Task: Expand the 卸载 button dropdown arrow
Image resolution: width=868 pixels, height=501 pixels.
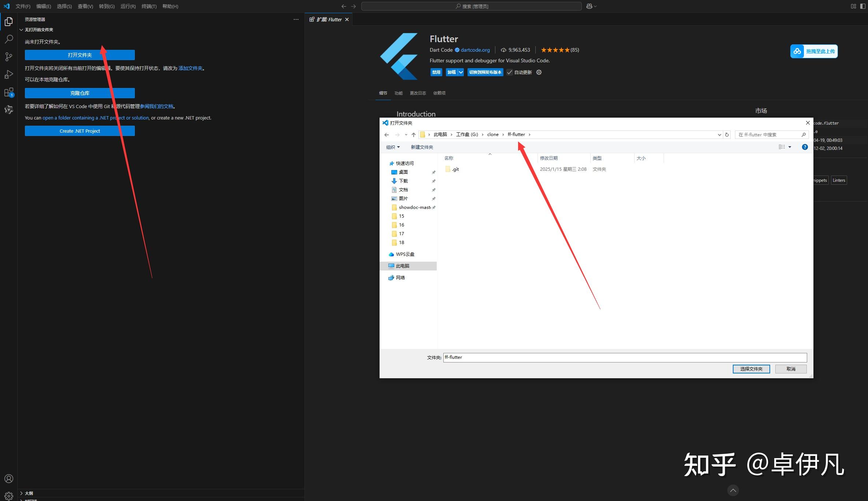Action: tap(461, 72)
